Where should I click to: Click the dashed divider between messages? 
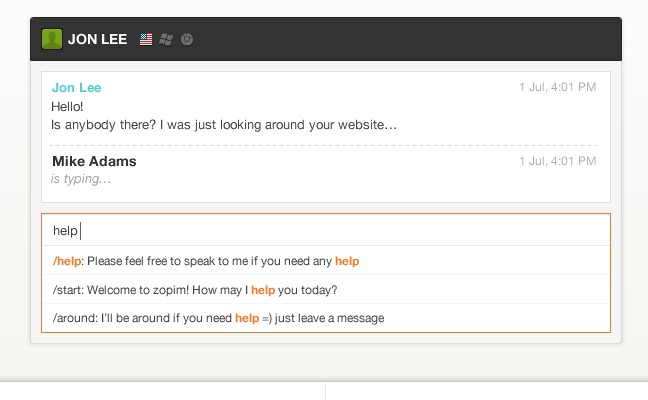click(x=324, y=145)
